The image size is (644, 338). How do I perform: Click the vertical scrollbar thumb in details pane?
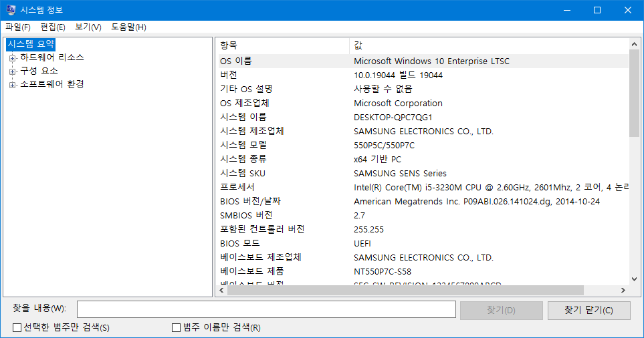pyautogui.click(x=634, y=93)
